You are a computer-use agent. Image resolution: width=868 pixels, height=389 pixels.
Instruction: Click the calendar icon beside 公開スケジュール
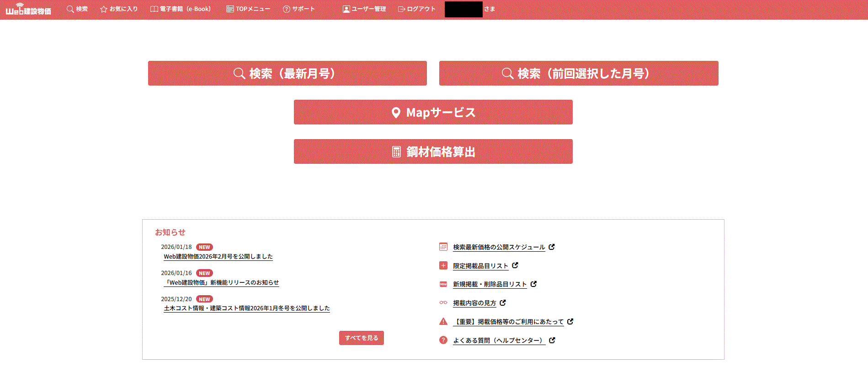tap(443, 247)
